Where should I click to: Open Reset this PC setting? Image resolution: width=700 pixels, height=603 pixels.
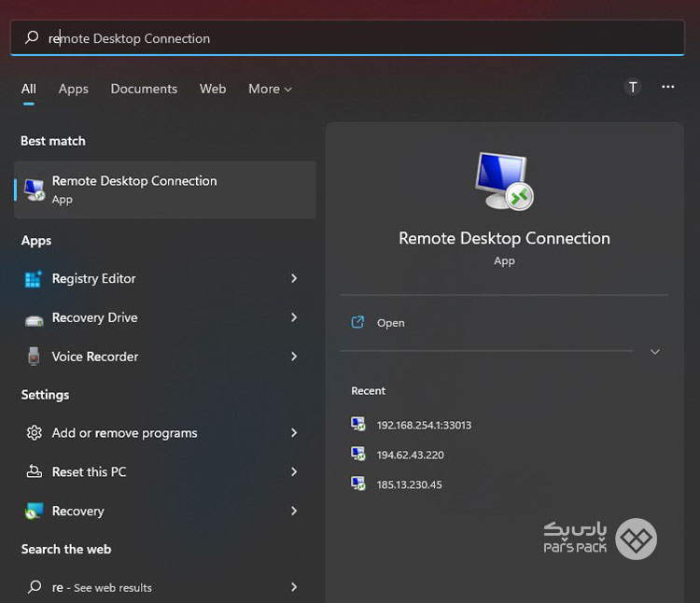165,471
